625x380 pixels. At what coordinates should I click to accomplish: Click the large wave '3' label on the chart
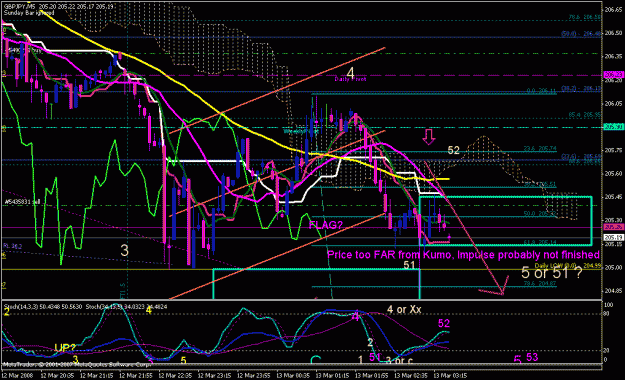tap(124, 250)
